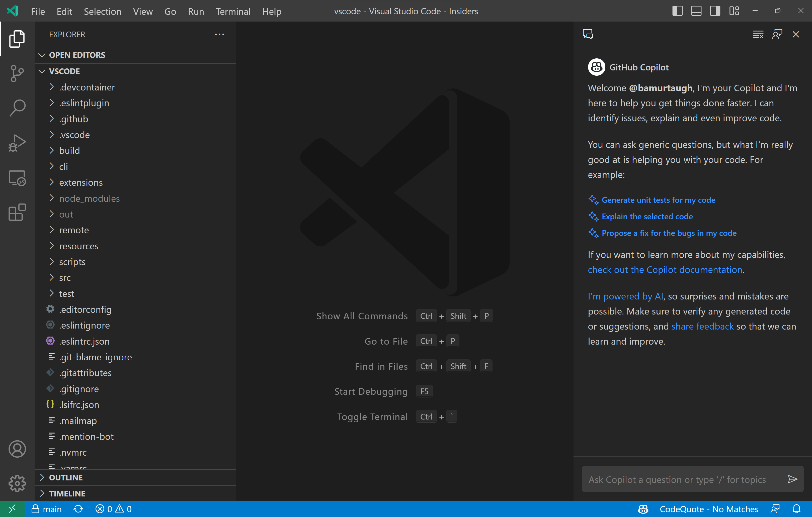
Task: Clear the Copilot chat history
Action: tap(758, 34)
